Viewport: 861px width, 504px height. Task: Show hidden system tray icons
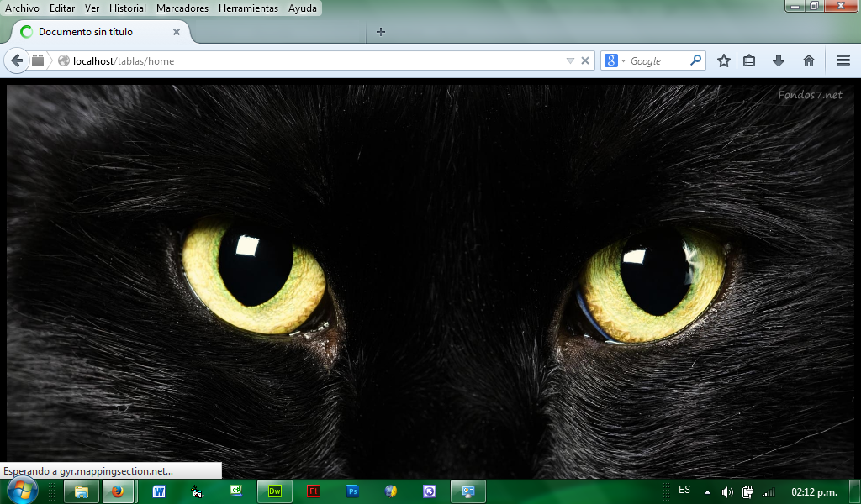pyautogui.click(x=708, y=492)
